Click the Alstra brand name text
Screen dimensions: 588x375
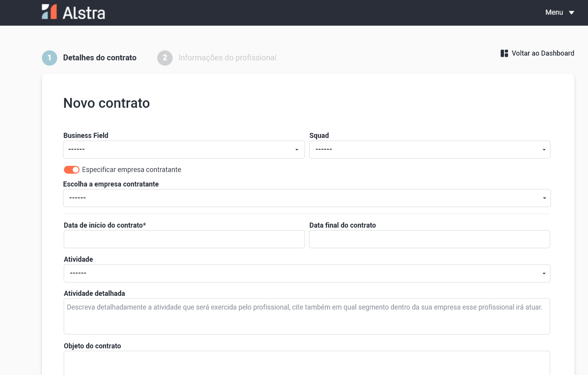click(x=84, y=13)
